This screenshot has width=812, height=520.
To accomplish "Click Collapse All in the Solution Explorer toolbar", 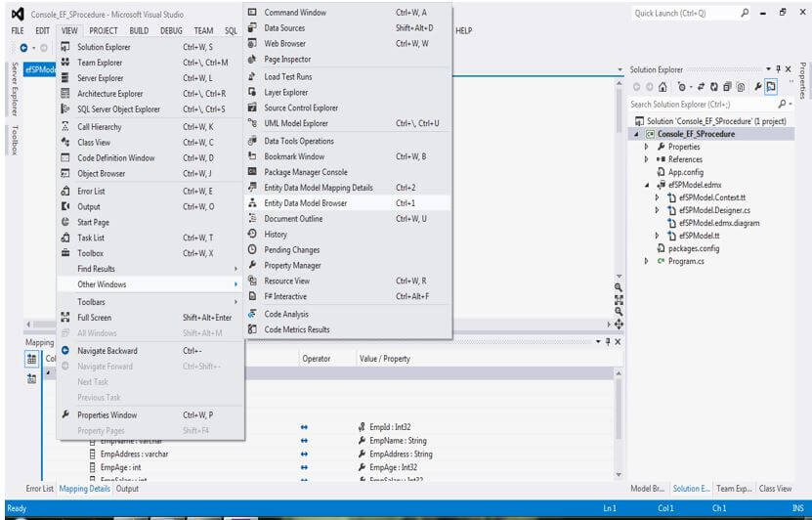I will [728, 87].
